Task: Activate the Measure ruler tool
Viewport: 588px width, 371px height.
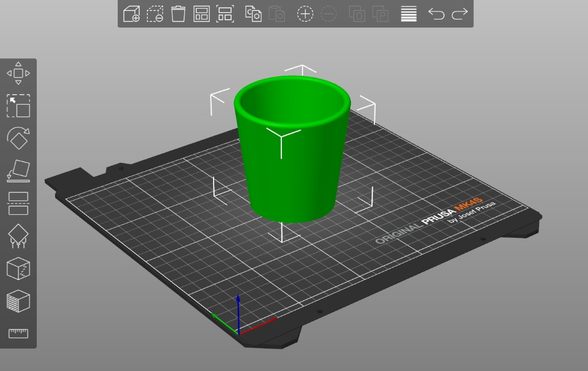Action: tap(18, 333)
